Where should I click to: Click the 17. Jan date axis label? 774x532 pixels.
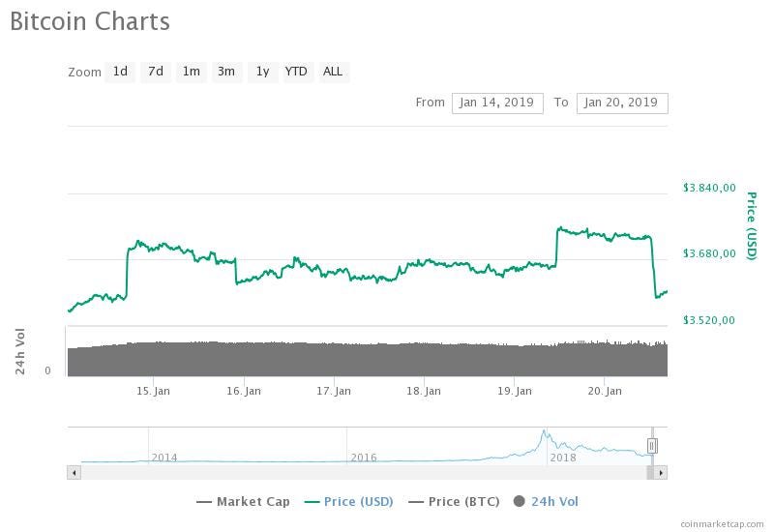pyautogui.click(x=334, y=392)
